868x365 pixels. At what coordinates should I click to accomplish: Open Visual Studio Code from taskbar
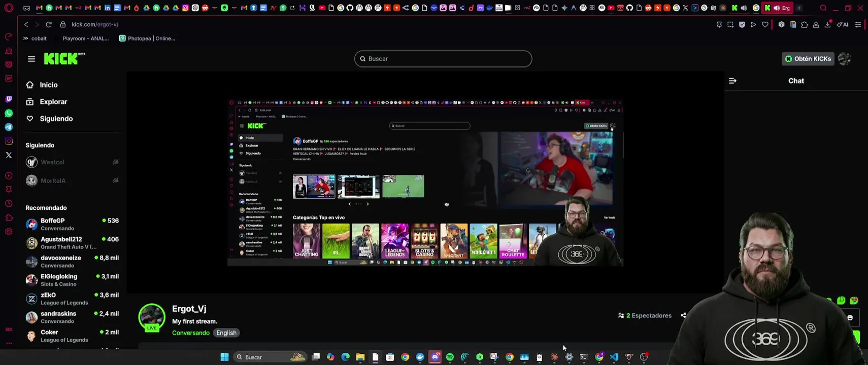(x=614, y=357)
